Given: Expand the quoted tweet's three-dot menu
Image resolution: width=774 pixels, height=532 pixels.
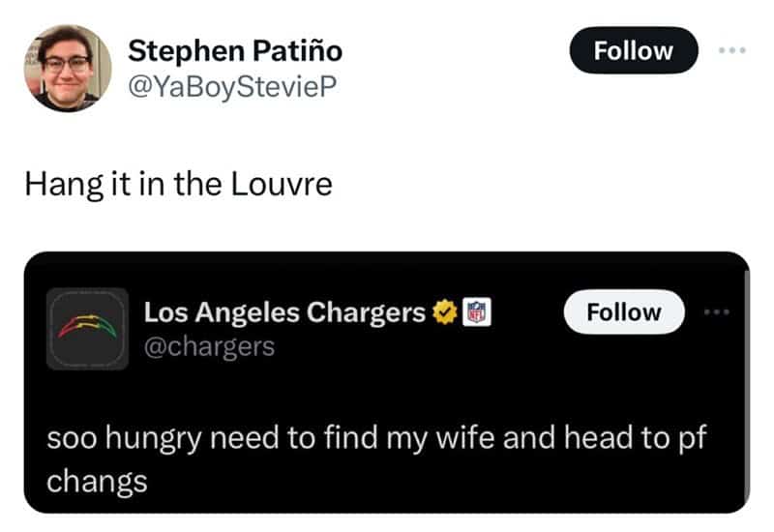Looking at the screenshot, I should (719, 312).
